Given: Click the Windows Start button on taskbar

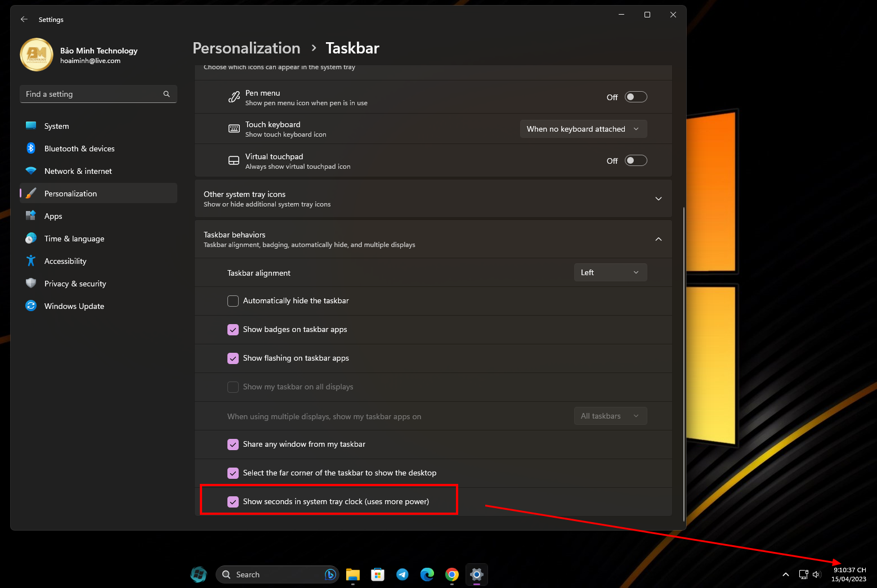Looking at the screenshot, I should [x=198, y=574].
